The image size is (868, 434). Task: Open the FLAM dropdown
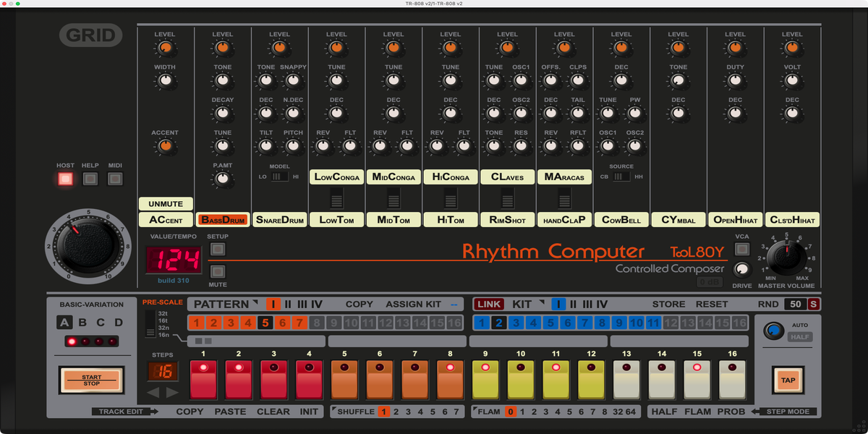coord(487,412)
